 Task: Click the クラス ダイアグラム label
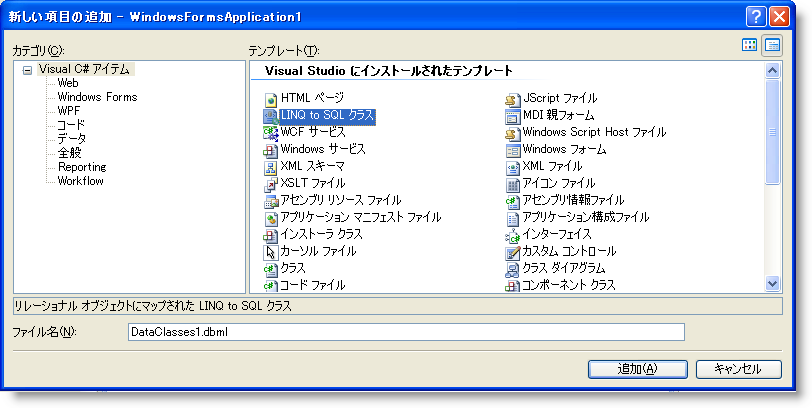[564, 269]
